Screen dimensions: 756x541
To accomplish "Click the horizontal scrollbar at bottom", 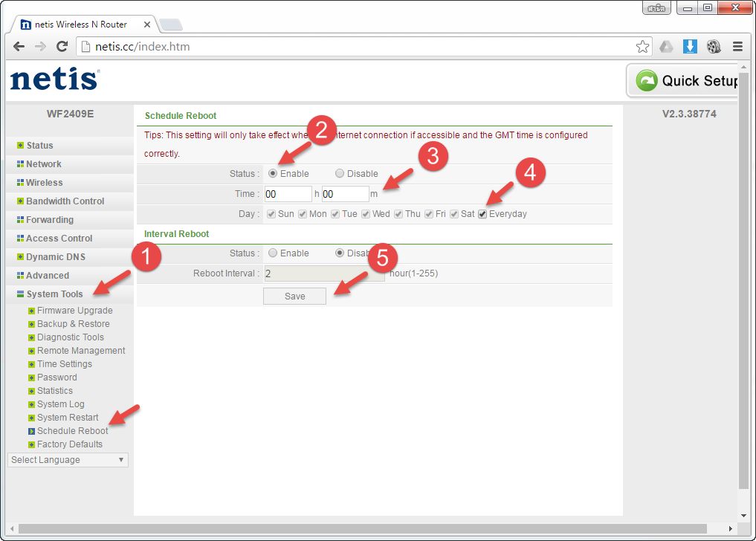I will pos(363,528).
